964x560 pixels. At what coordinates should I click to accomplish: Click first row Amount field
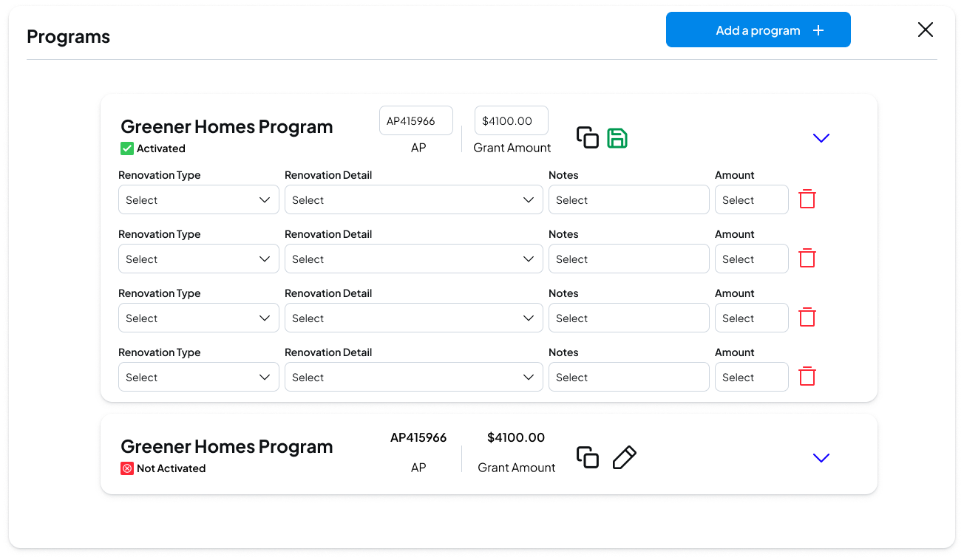pos(752,199)
